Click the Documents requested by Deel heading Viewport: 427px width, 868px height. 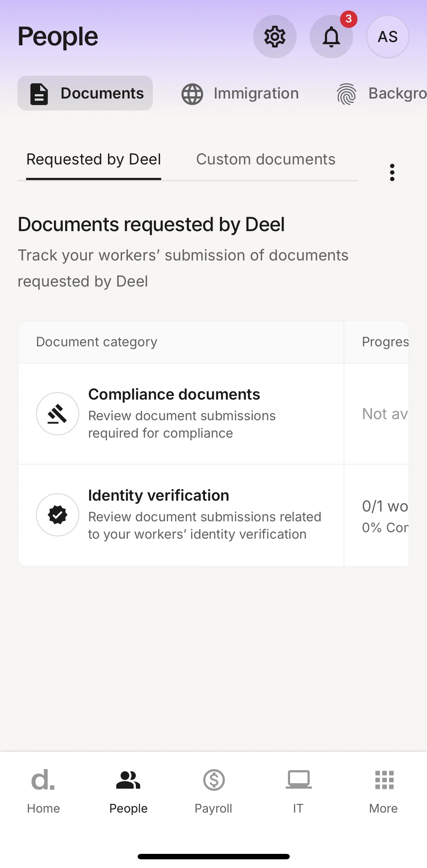151,224
